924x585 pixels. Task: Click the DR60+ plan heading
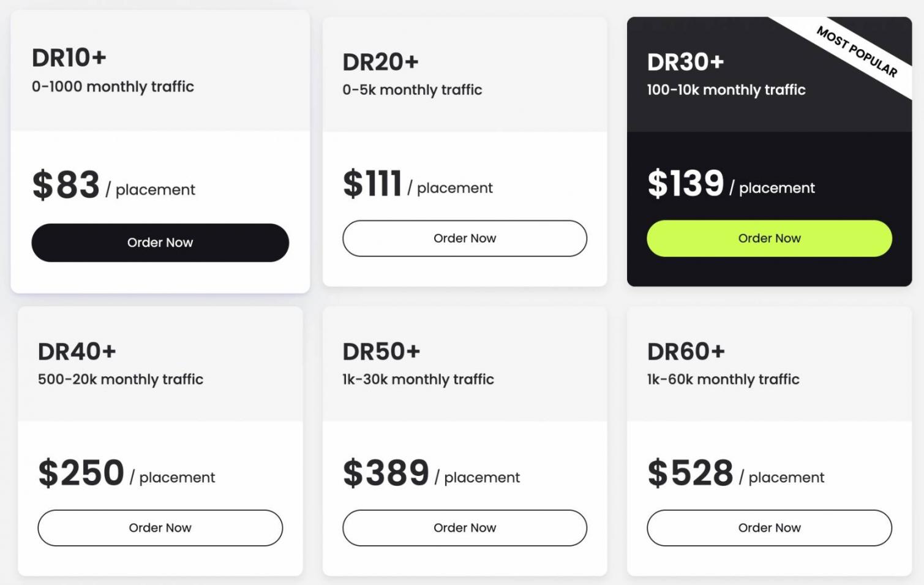click(686, 352)
